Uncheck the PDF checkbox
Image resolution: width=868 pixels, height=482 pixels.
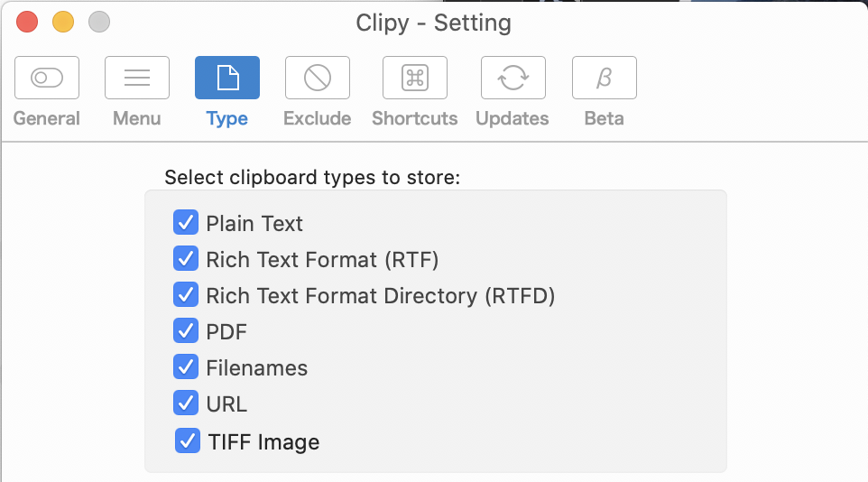[186, 331]
